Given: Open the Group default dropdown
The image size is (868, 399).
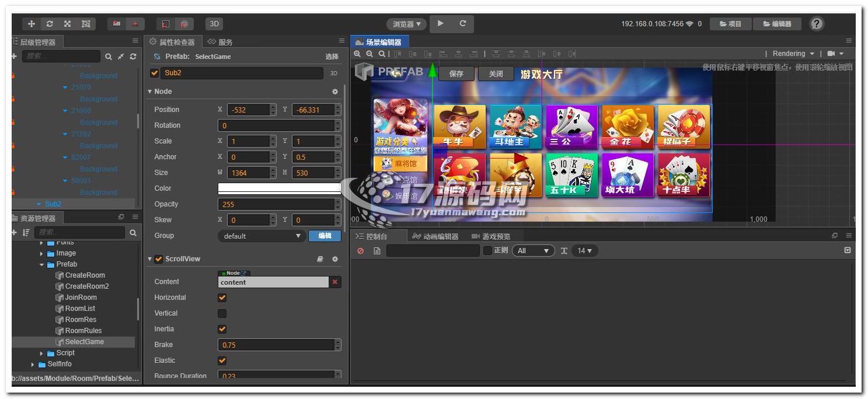Looking at the screenshot, I should pyautogui.click(x=262, y=236).
